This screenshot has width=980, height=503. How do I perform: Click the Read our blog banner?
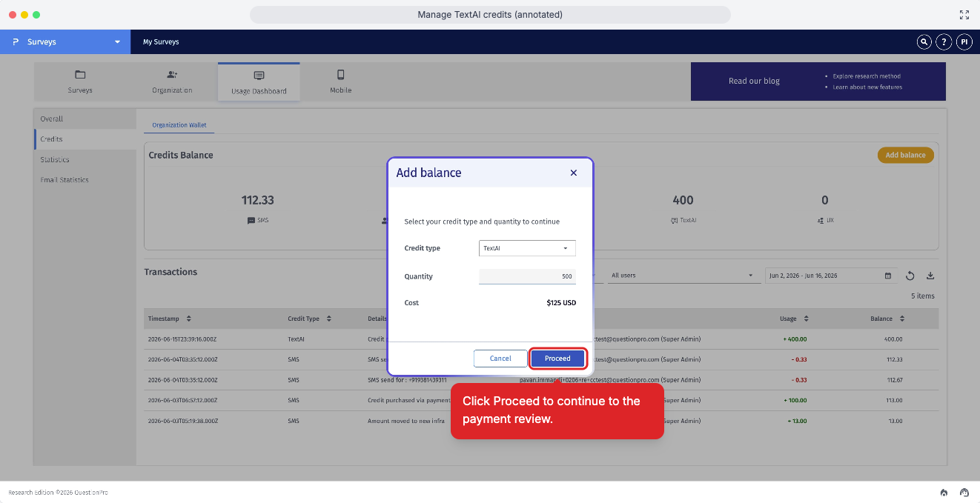pyautogui.click(x=818, y=81)
